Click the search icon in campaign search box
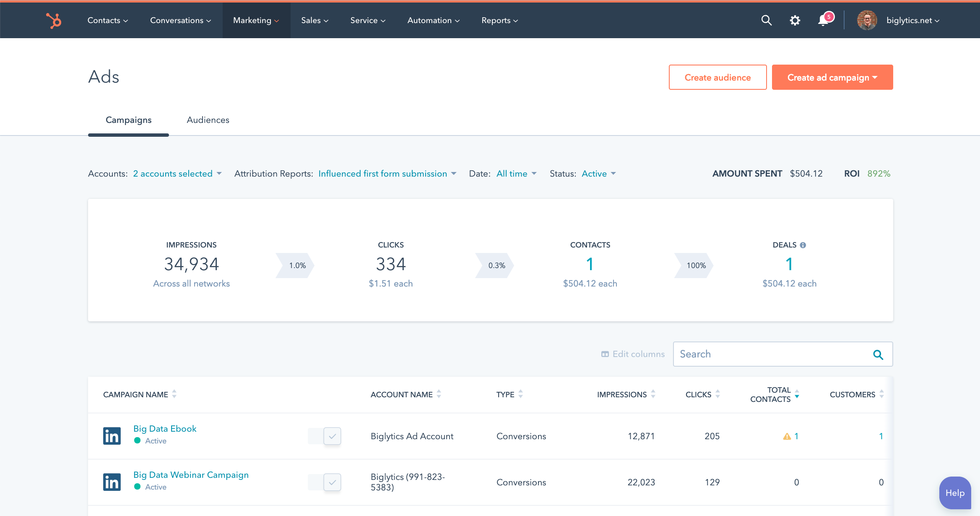This screenshot has width=980, height=516. tap(878, 354)
